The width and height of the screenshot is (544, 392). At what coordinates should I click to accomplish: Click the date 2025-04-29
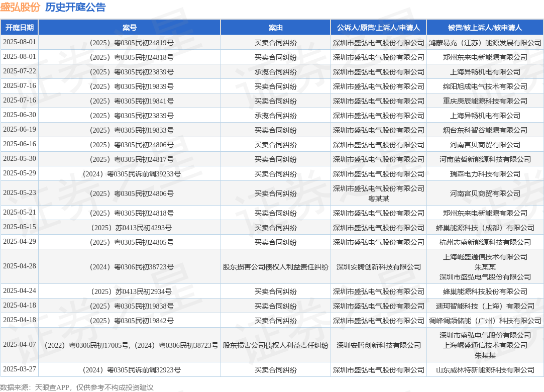point(20,242)
